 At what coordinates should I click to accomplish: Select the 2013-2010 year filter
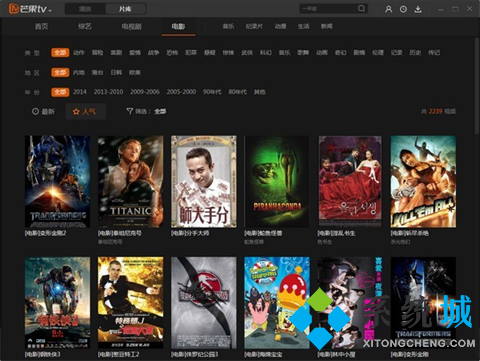click(x=108, y=92)
